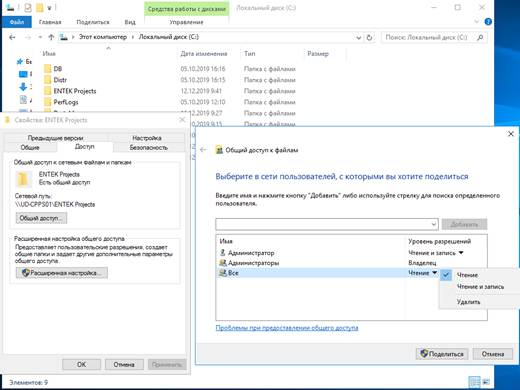Click the Downloads arrow icon in sidebar
Screen dimensions: 520x390
coord(23,87)
